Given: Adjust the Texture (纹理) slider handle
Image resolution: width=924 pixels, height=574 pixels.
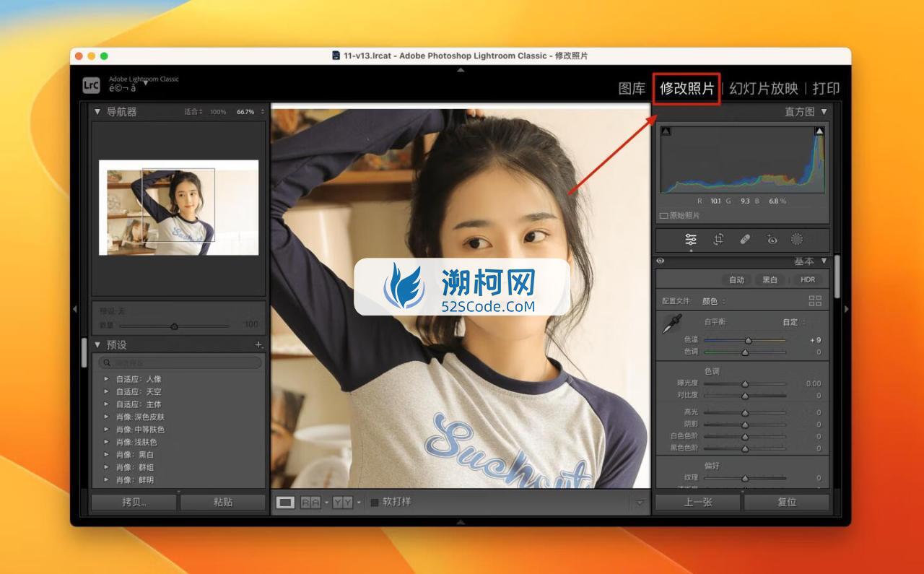Looking at the screenshot, I should (x=745, y=478).
